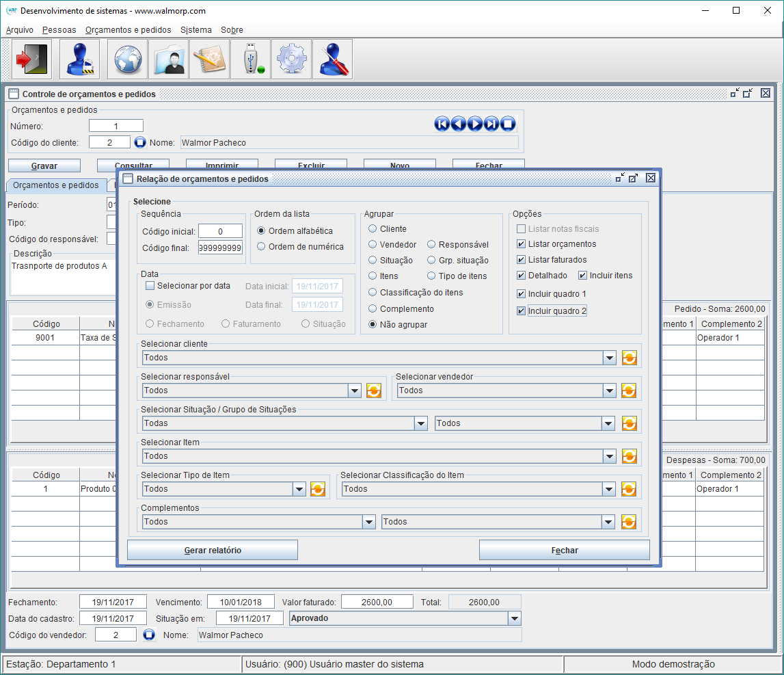Uncheck Listar faturados option
784x675 pixels.
(522, 260)
